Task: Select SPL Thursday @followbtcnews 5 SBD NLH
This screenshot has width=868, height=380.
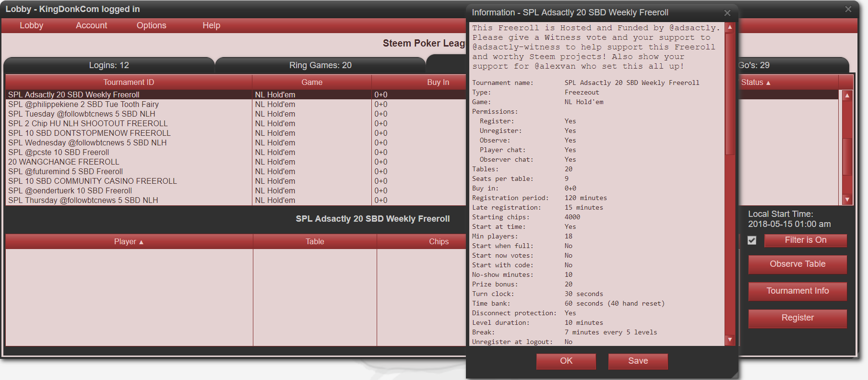Action: tap(236, 201)
